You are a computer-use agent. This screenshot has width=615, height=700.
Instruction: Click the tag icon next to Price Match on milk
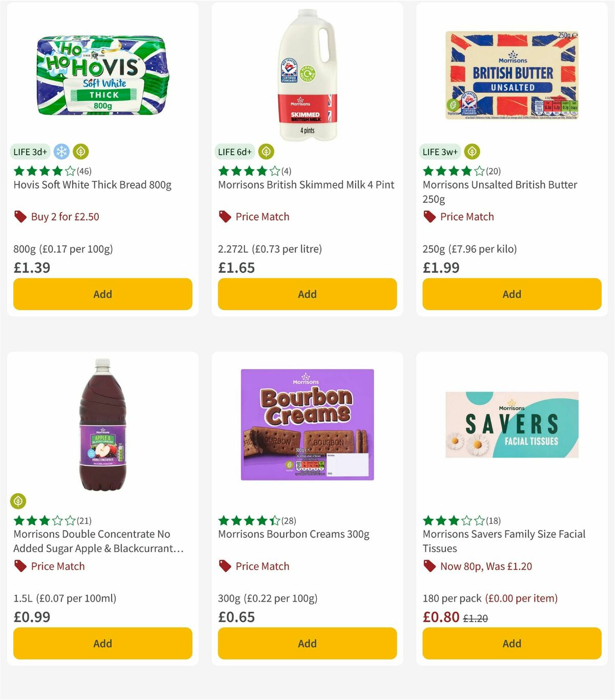pos(224,217)
